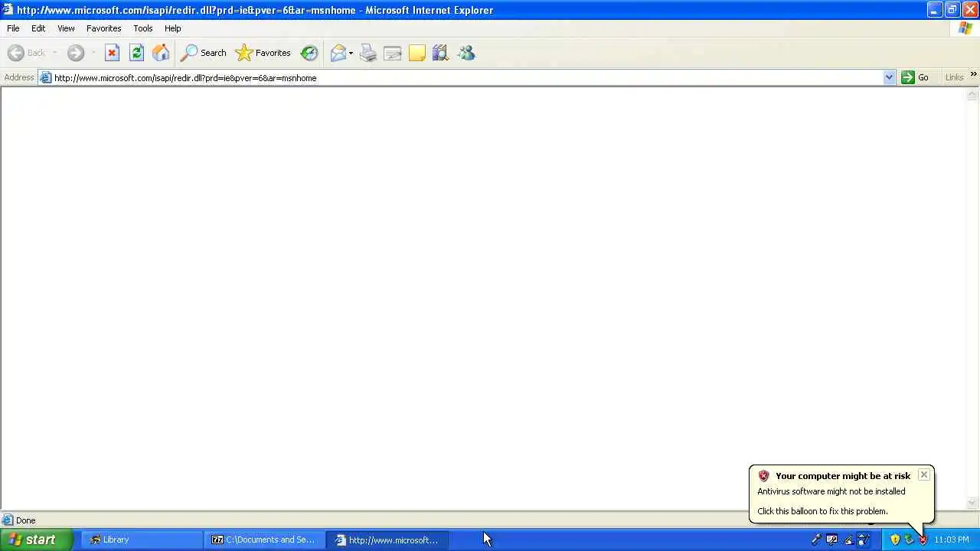Open the File menu

[13, 28]
